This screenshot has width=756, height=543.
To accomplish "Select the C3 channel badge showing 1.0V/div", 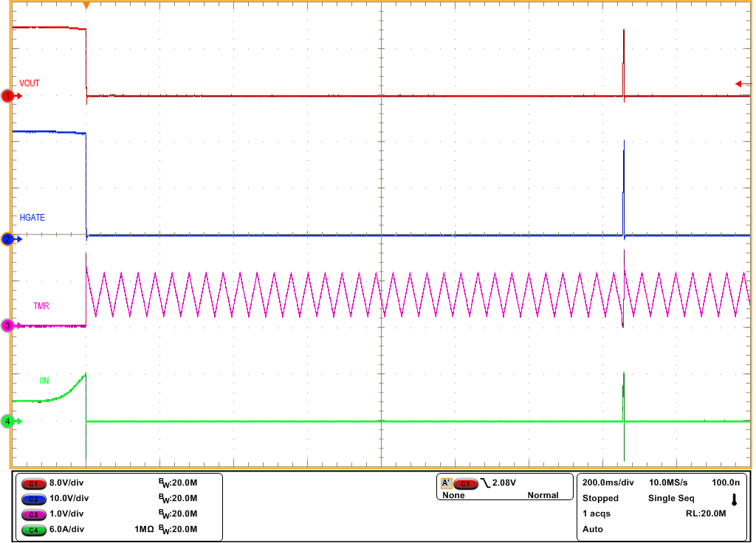I will point(35,512).
